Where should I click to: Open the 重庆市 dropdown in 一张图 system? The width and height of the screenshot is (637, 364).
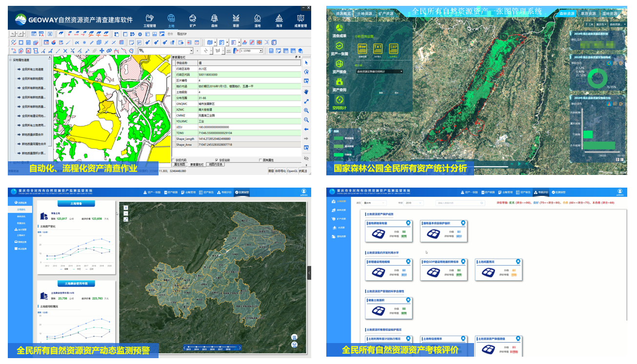point(601,24)
